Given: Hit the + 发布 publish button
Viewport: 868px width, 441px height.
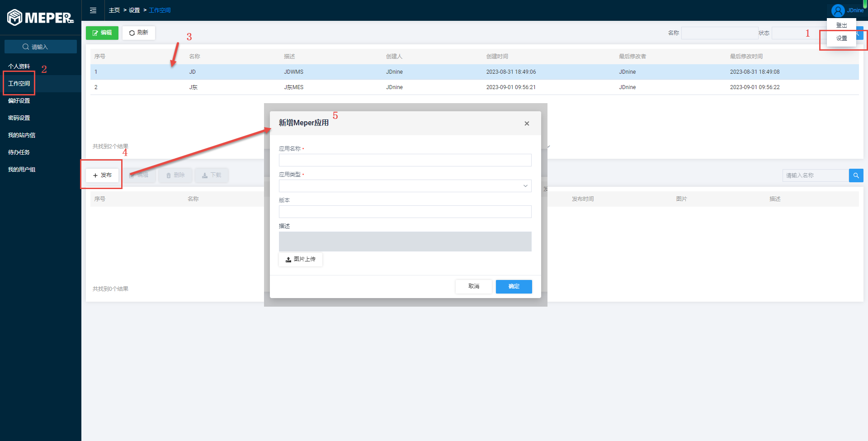Looking at the screenshot, I should (x=102, y=175).
